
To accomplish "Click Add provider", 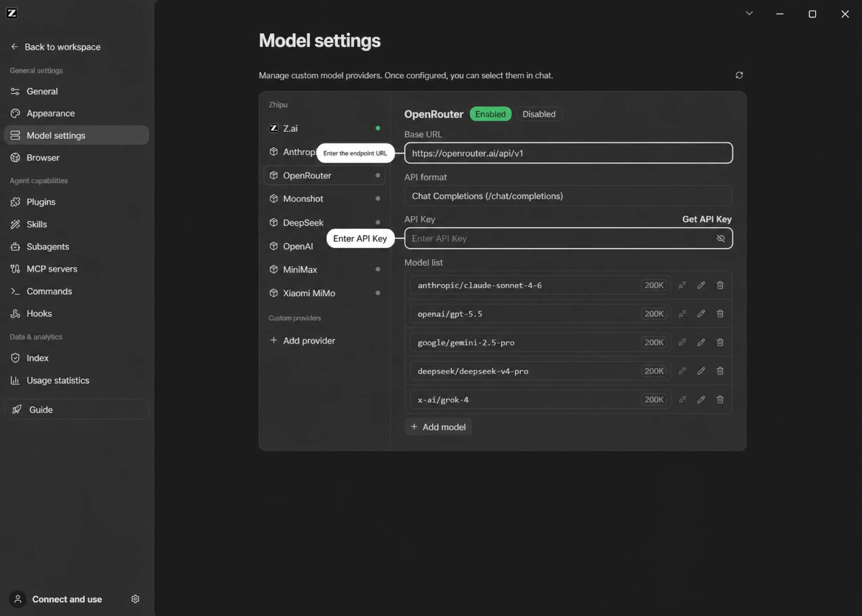I will [x=302, y=340].
